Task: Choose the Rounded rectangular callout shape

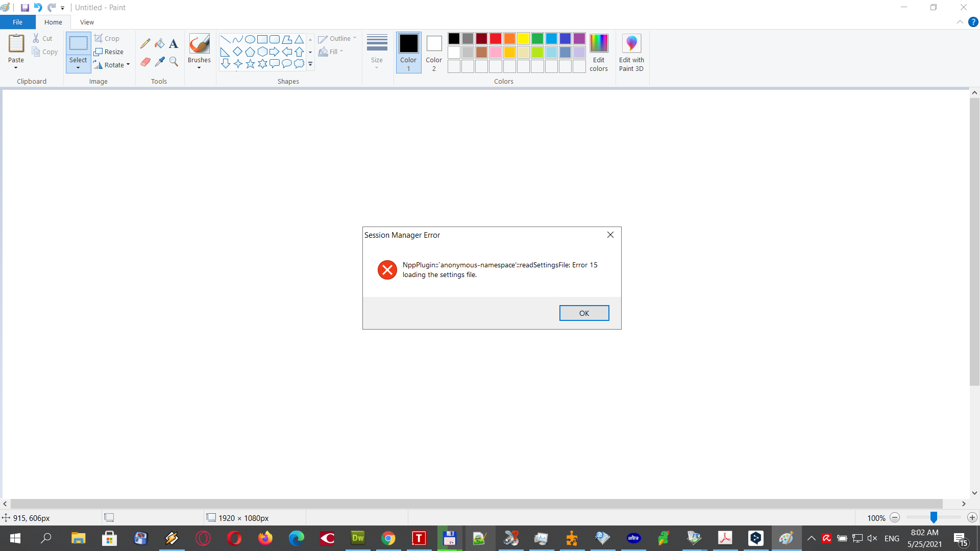Action: point(275,64)
